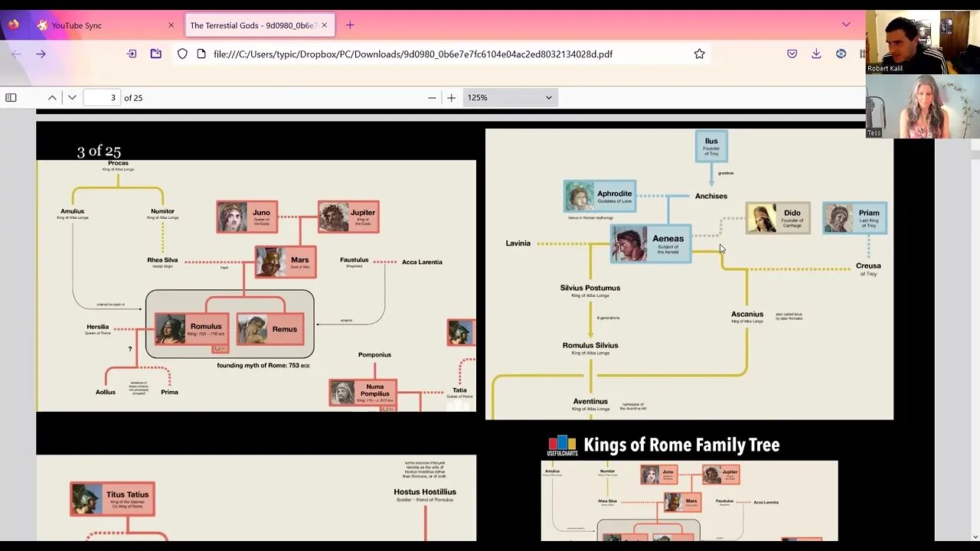Click the extension icon beside downloads
Viewport: 980px width, 551px height.
(x=841, y=54)
